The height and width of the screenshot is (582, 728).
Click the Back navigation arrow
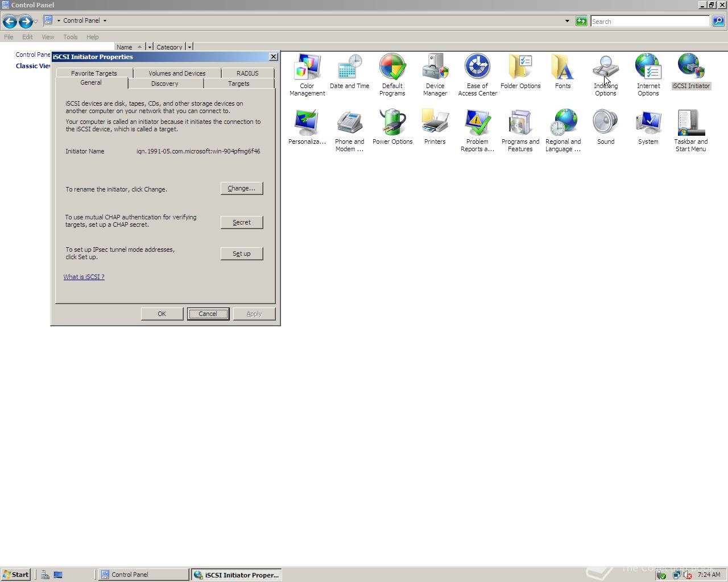tap(10, 22)
